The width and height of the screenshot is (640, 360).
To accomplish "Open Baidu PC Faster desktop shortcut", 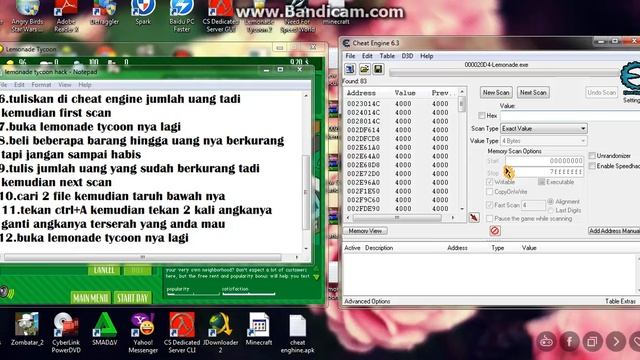I will click(182, 16).
